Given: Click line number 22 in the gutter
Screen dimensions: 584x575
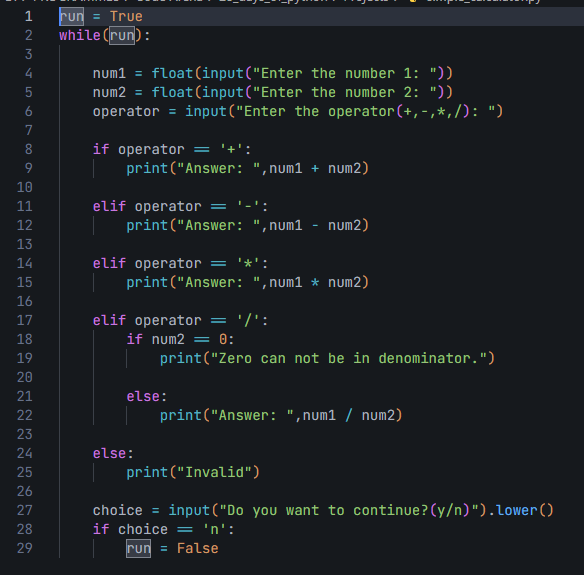Looking at the screenshot, I should coord(25,415).
